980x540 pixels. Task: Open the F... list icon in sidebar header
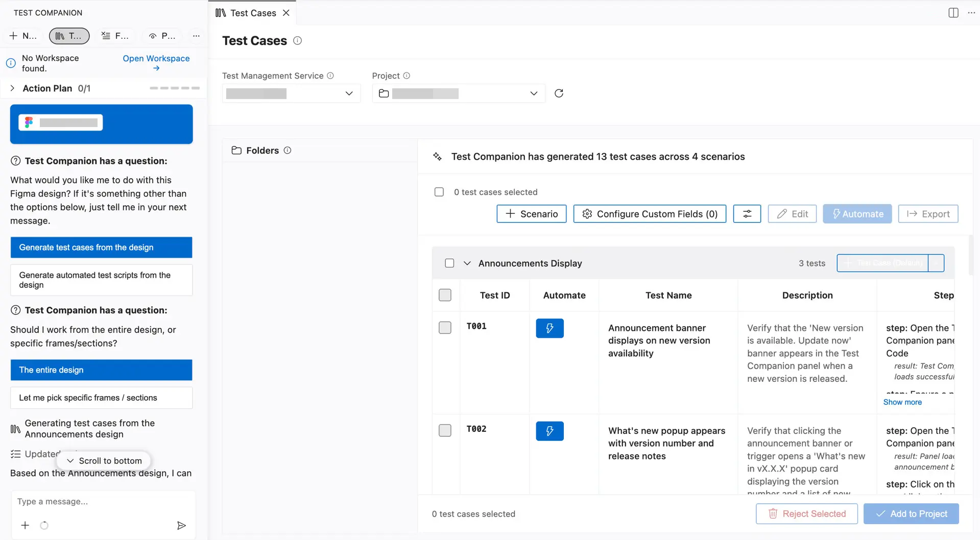pos(115,36)
